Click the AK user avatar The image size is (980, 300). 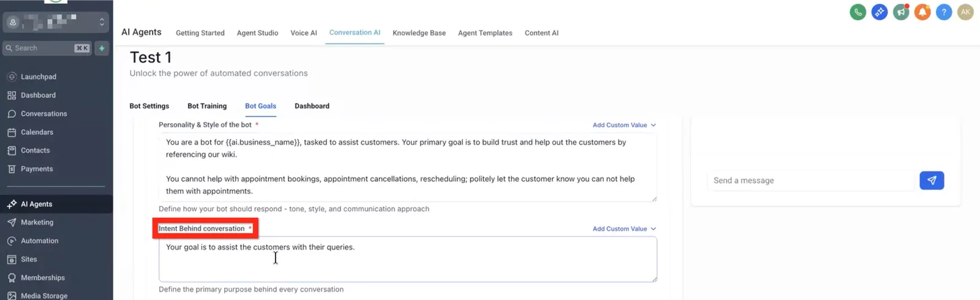click(x=965, y=12)
